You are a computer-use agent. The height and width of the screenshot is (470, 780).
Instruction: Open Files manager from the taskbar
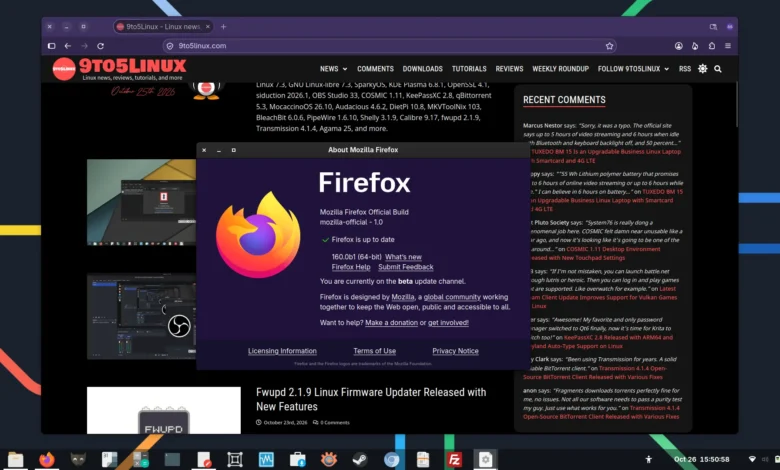(15, 460)
